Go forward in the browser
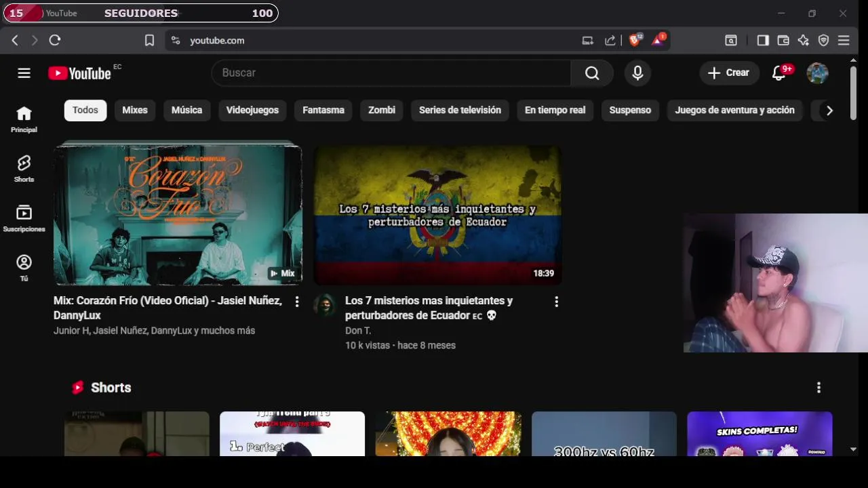The width and height of the screenshot is (868, 488). tap(35, 41)
